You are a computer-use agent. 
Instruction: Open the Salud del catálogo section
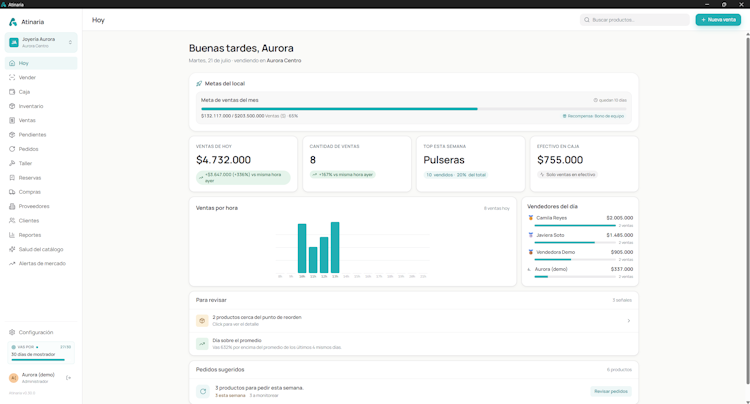tap(41, 250)
